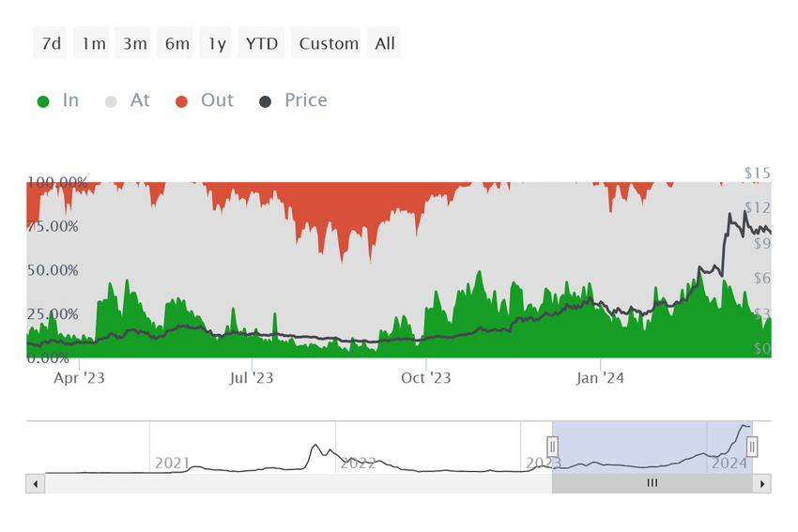The height and width of the screenshot is (532, 798).
Task: Click the green In legend dot
Action: 43,101
